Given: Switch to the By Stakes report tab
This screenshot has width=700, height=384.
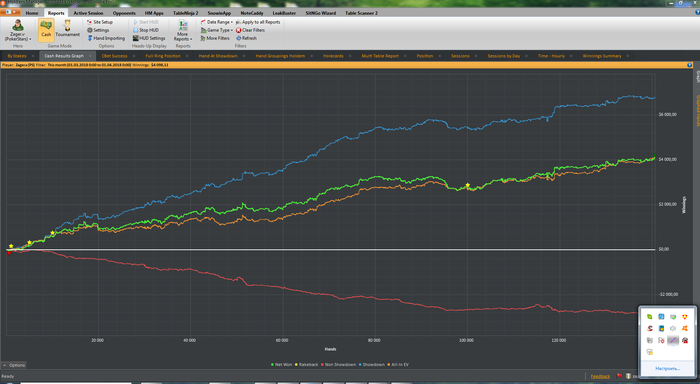Looking at the screenshot, I should [x=17, y=56].
